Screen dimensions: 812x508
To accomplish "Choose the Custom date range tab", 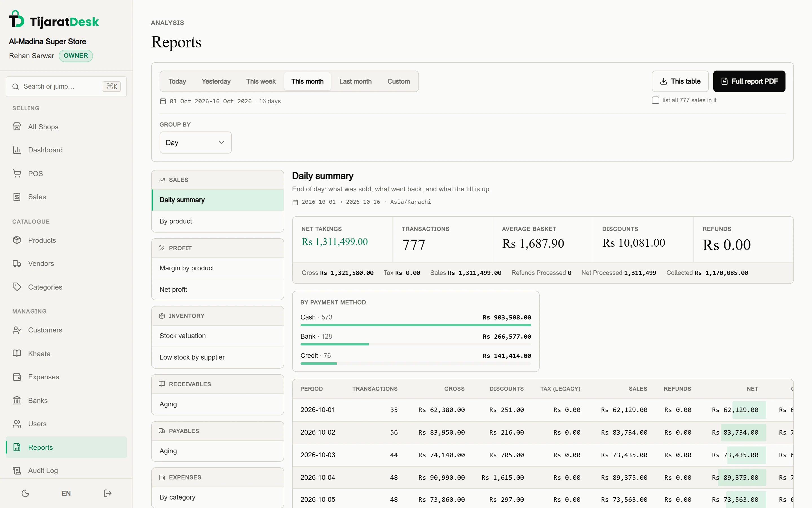I will 399,81.
